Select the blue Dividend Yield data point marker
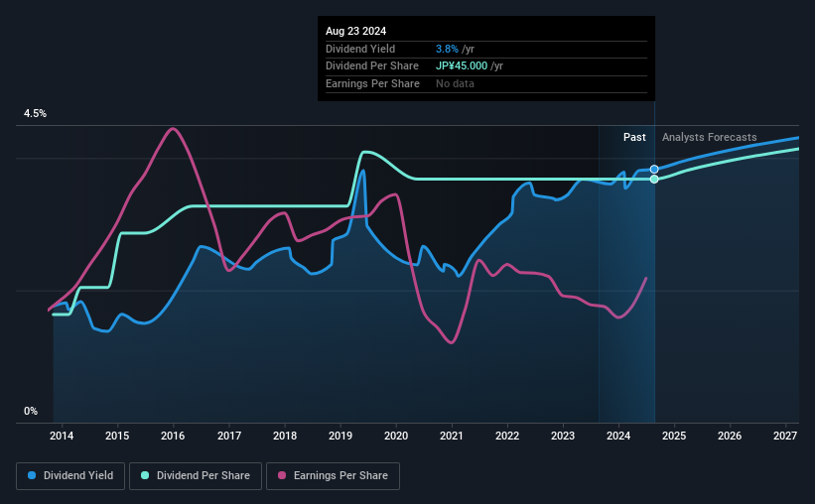This screenshot has width=815, height=504. pos(654,170)
